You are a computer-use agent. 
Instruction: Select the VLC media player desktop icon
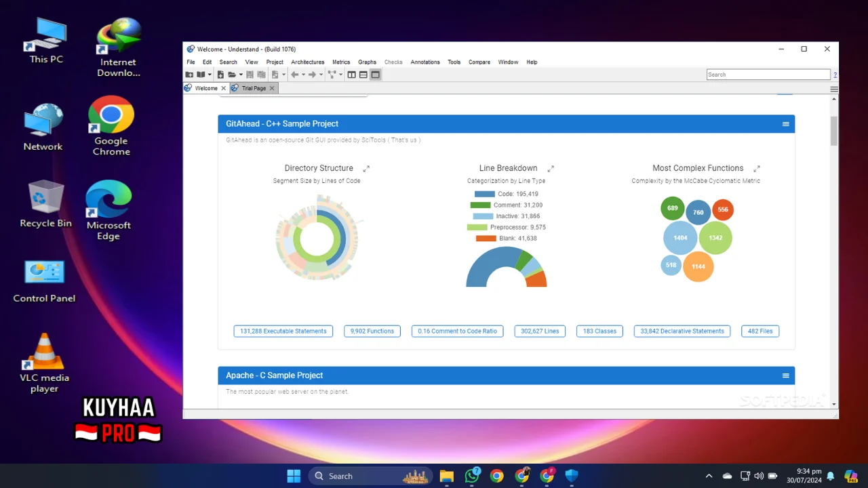pos(44,363)
